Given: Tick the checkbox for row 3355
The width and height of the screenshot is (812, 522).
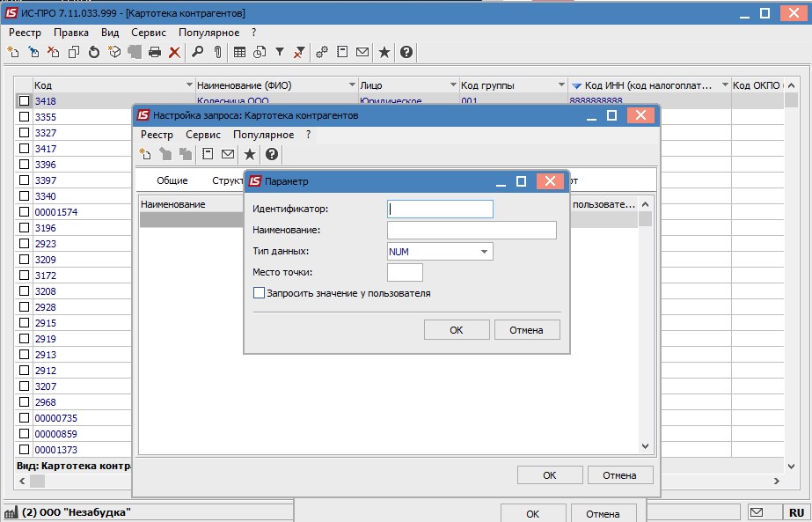Looking at the screenshot, I should [x=24, y=116].
